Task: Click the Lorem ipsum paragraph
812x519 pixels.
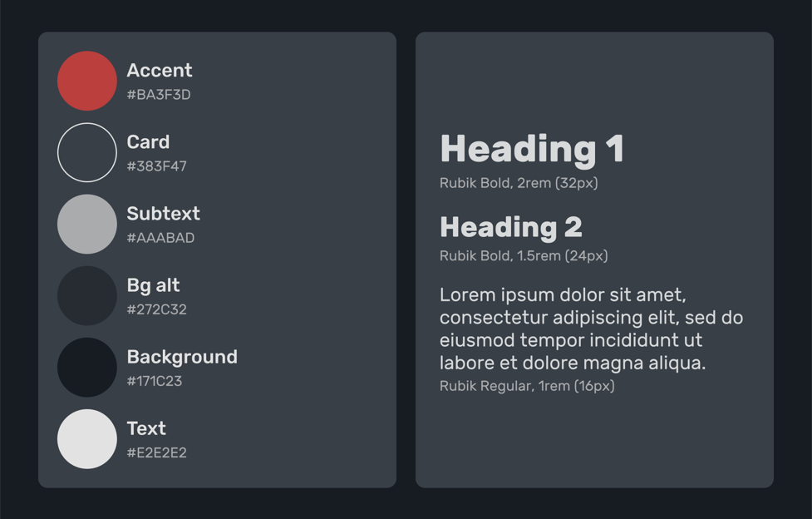Action: tap(592, 329)
